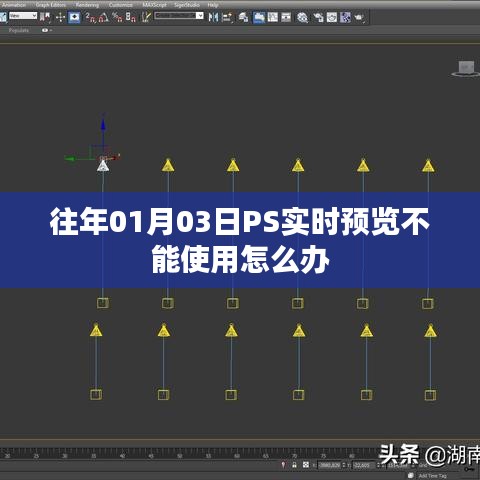Click the X coordinate input field
Viewport: 480px width, 480px height.
coord(329,465)
